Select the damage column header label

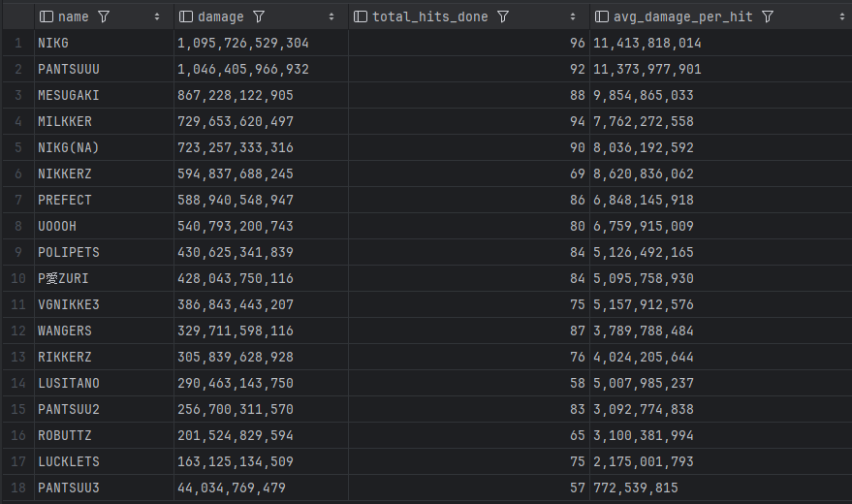click(221, 16)
